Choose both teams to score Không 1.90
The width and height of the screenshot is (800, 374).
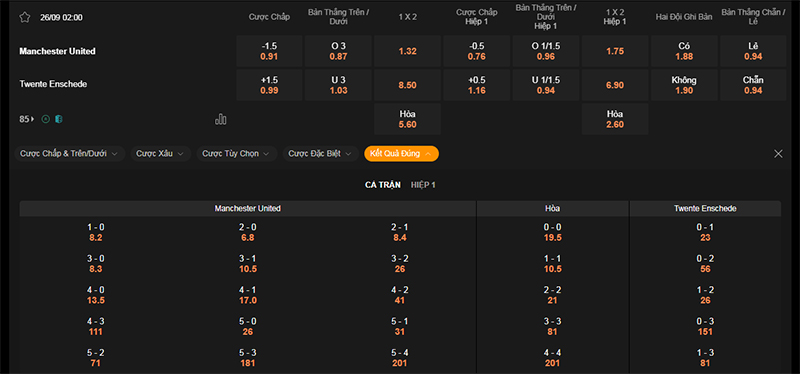click(x=684, y=85)
